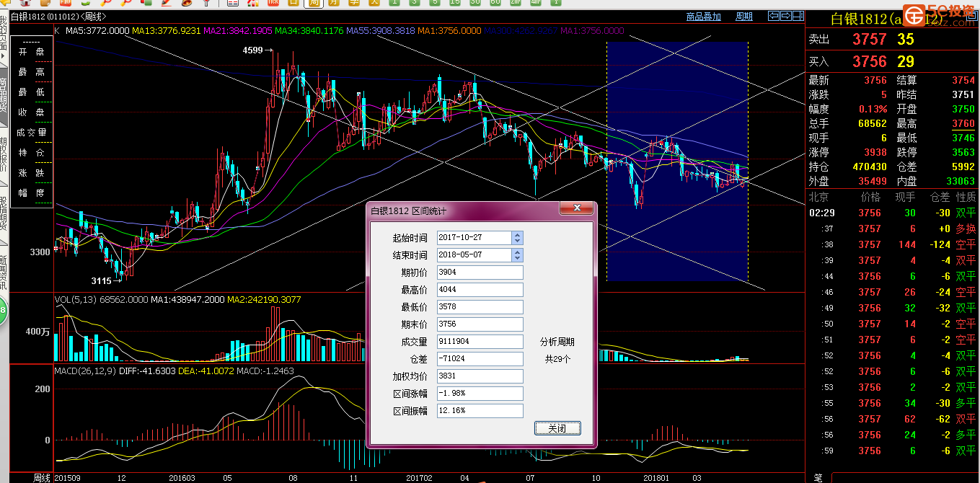
Task: Select the 周线 tab at the chart bottom
Action: [x=42, y=477]
